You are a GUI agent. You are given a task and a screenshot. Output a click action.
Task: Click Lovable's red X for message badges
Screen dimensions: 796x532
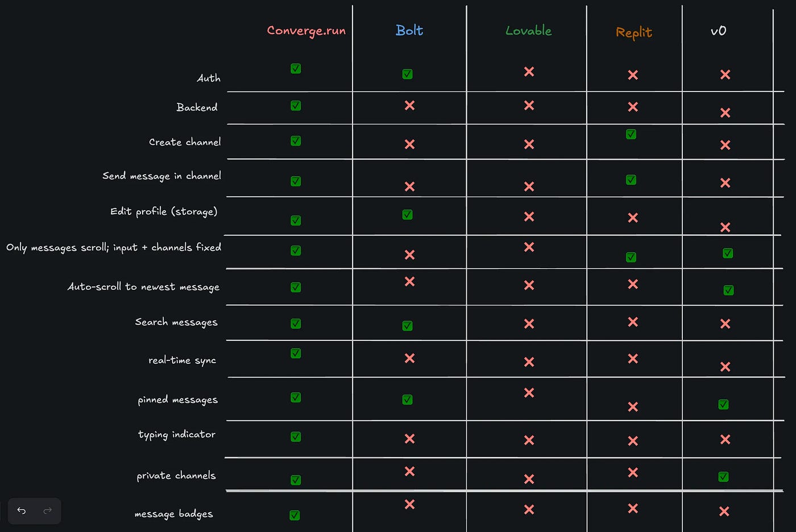[x=529, y=509]
